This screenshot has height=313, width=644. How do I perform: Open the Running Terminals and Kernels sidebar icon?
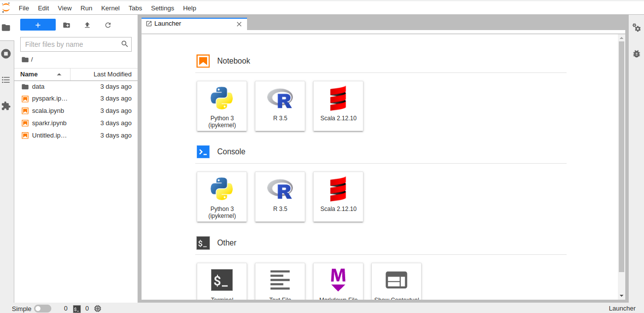6,54
